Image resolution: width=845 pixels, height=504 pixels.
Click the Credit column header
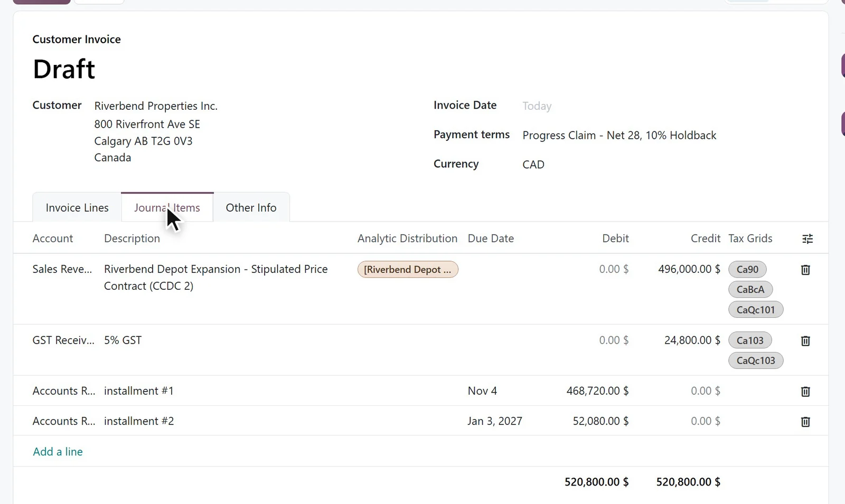[706, 239]
